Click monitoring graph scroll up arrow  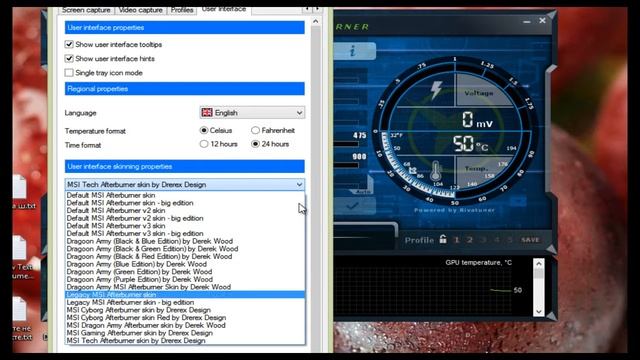(539, 264)
